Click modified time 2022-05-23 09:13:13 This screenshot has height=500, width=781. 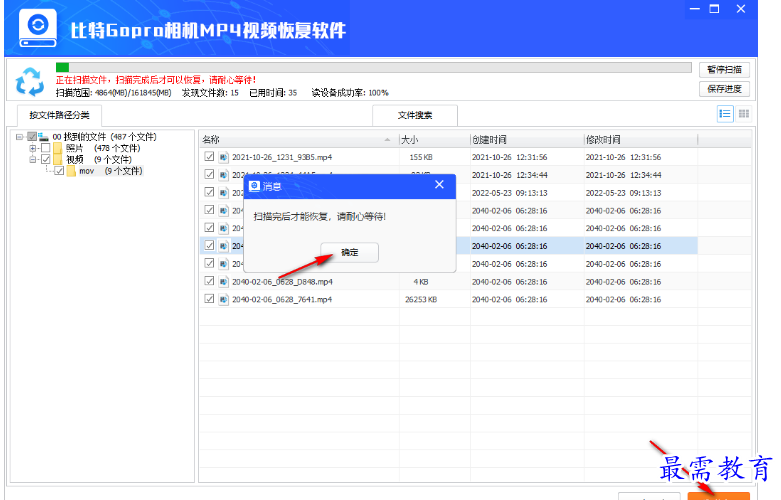pos(623,193)
